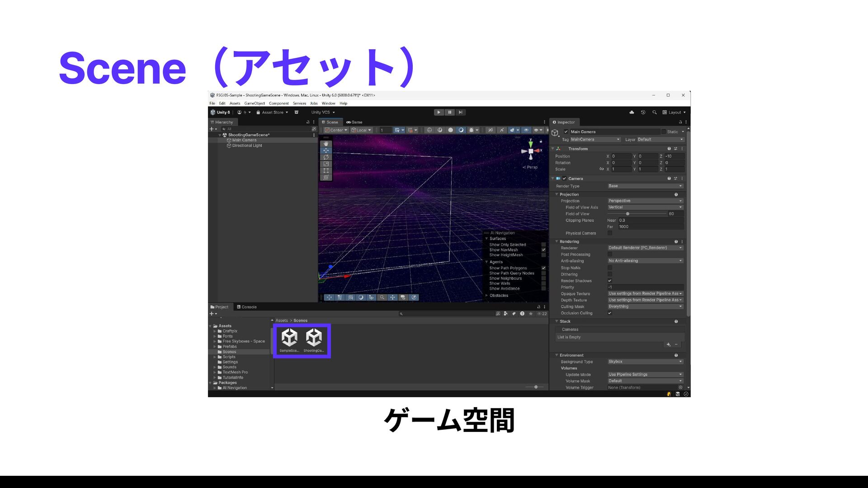Open the cloud services icon

(632, 113)
